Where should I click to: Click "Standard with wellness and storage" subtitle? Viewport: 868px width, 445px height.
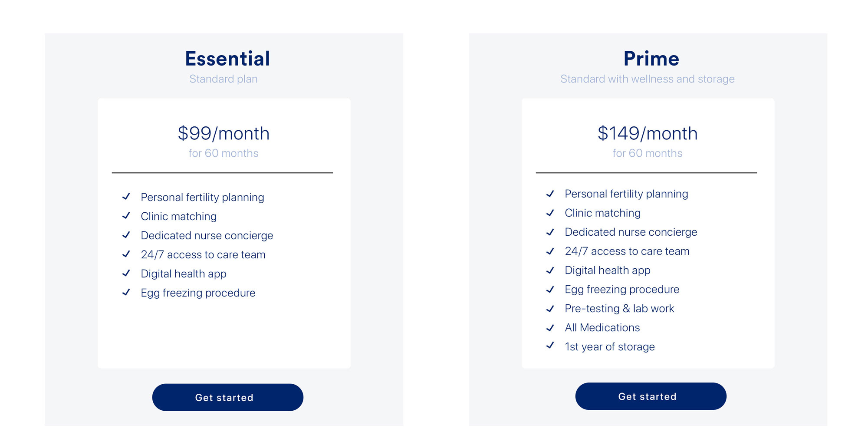(x=647, y=79)
